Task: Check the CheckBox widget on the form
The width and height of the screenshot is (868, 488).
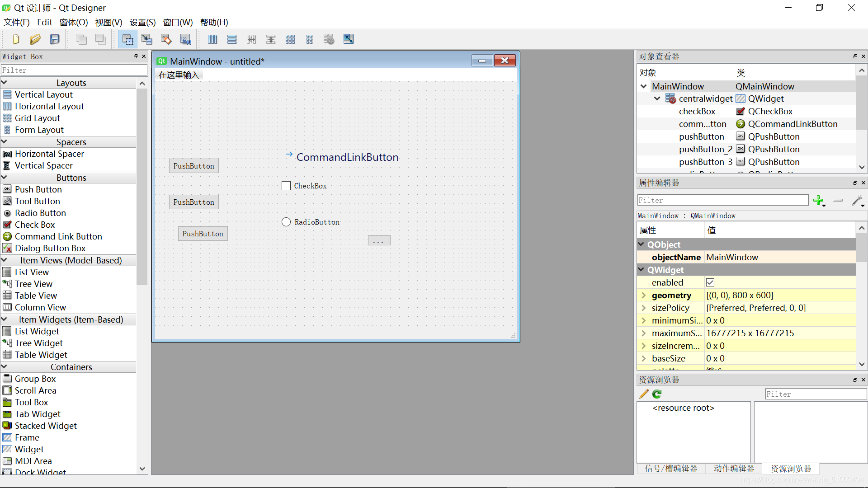Action: click(x=286, y=185)
